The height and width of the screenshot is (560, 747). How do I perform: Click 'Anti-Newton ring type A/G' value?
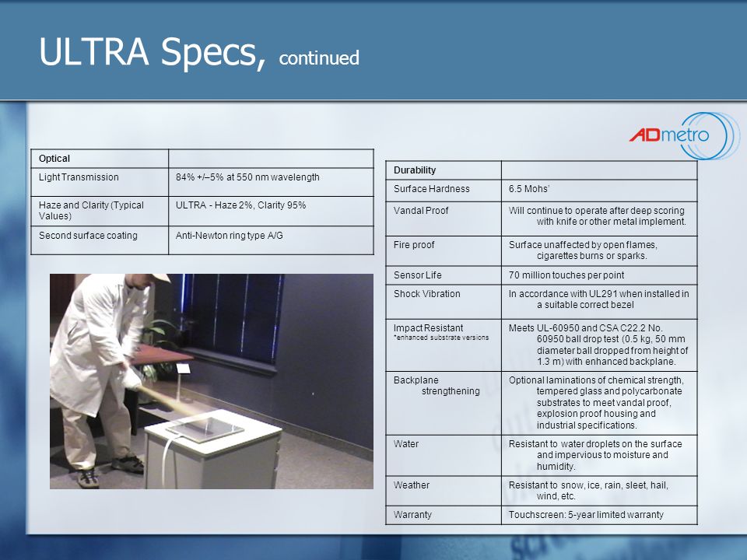click(229, 236)
